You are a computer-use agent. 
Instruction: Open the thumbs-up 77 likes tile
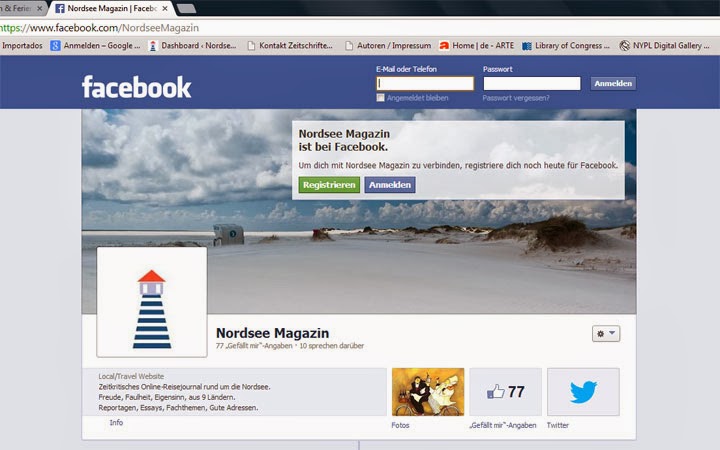(x=506, y=392)
